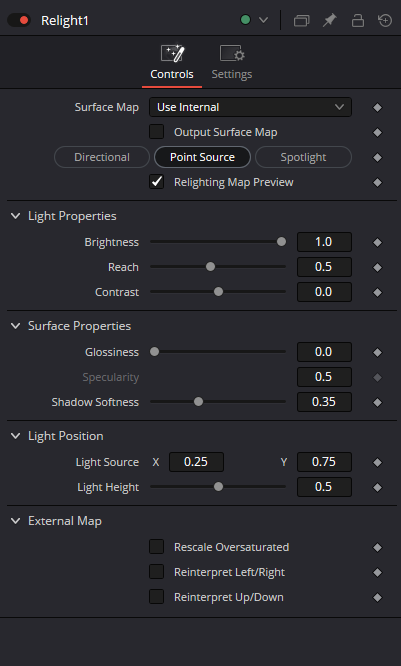Image resolution: width=401 pixels, height=666 pixels.
Task: Add keyframe for Output Surface Map
Action: (377, 133)
